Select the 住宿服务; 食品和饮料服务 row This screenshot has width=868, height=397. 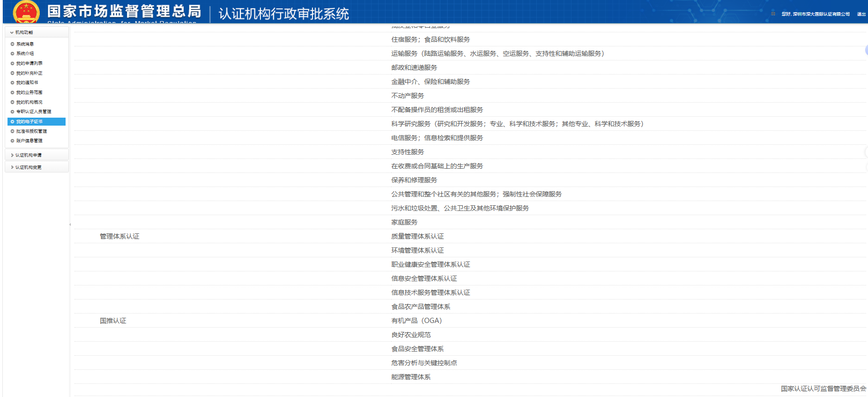pyautogui.click(x=470, y=39)
